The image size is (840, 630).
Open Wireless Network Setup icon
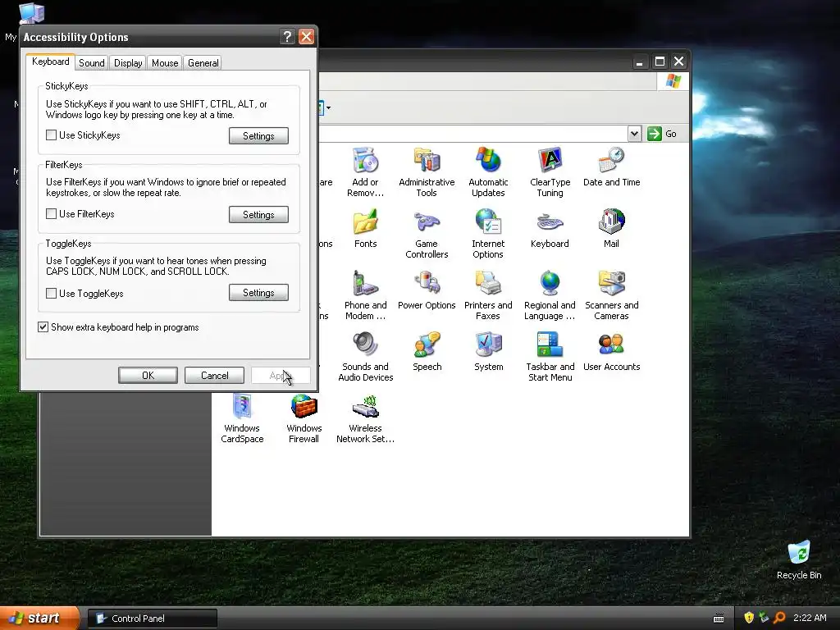[365, 418]
